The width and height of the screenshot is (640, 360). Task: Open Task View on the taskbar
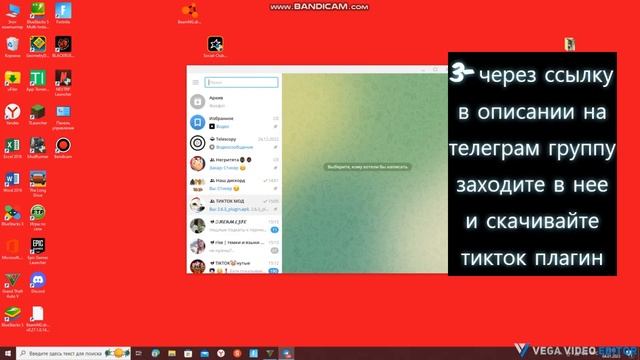pos(139,353)
